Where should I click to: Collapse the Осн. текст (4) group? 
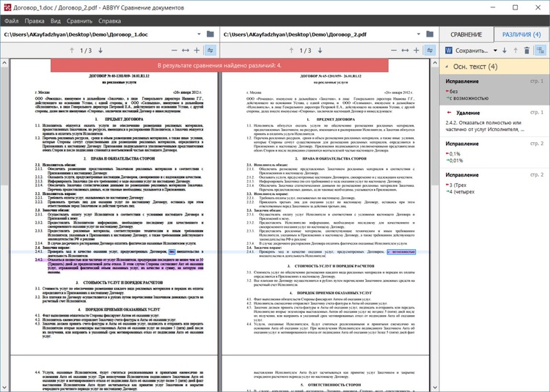(447, 67)
